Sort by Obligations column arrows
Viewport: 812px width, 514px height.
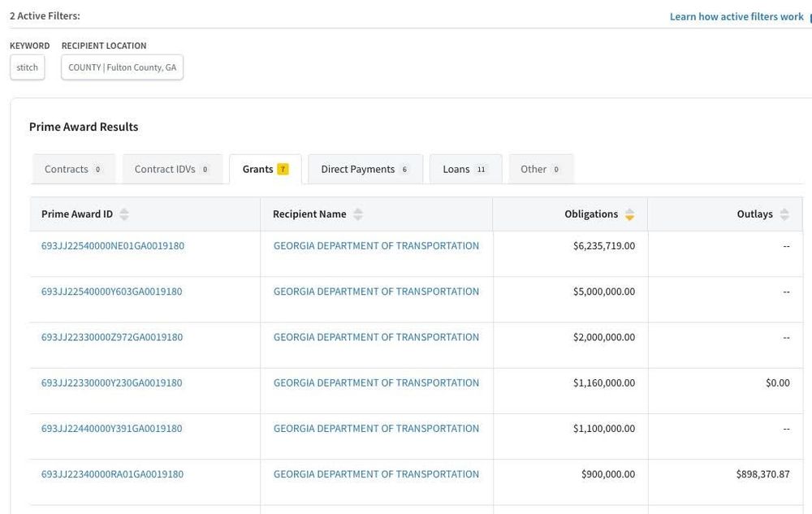coord(629,214)
